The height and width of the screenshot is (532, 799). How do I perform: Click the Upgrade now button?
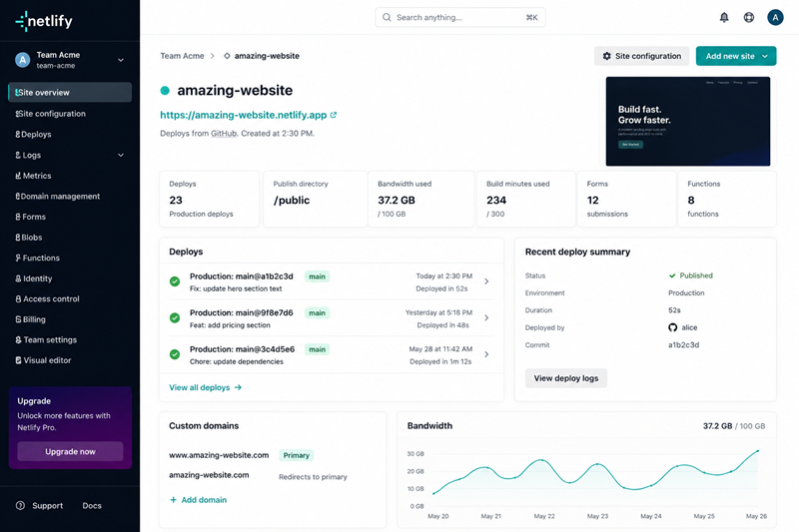coord(70,451)
